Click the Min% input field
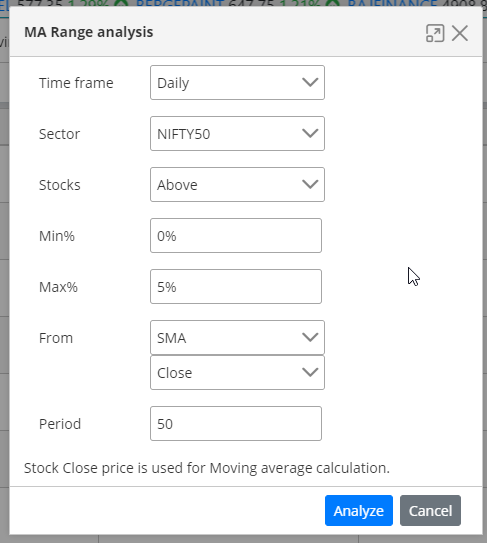 coord(236,235)
